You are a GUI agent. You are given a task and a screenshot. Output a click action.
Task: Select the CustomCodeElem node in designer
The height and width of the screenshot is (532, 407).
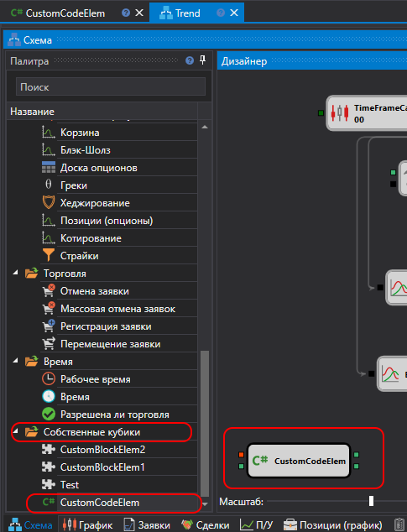tap(299, 461)
